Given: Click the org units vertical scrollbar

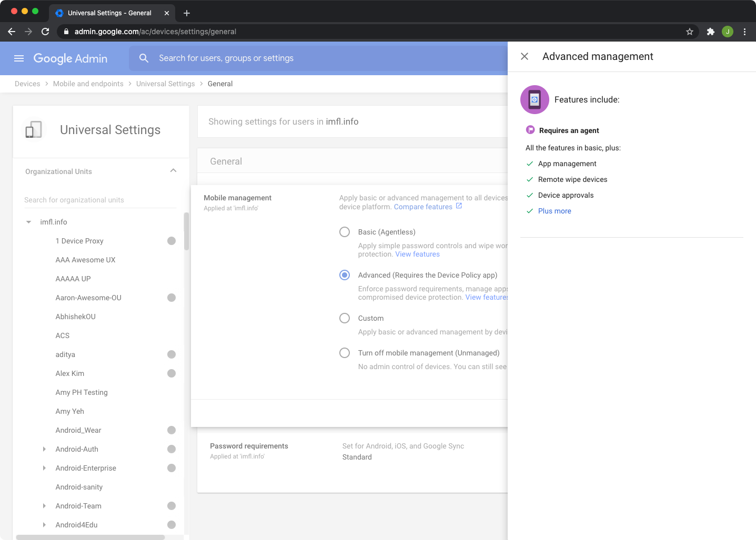Looking at the screenshot, I should tap(186, 231).
